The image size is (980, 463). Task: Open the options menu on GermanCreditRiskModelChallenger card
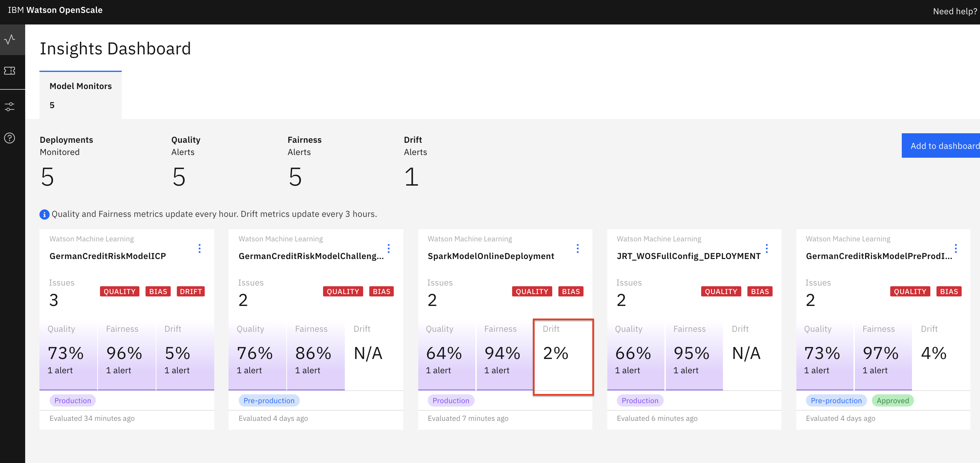[388, 248]
